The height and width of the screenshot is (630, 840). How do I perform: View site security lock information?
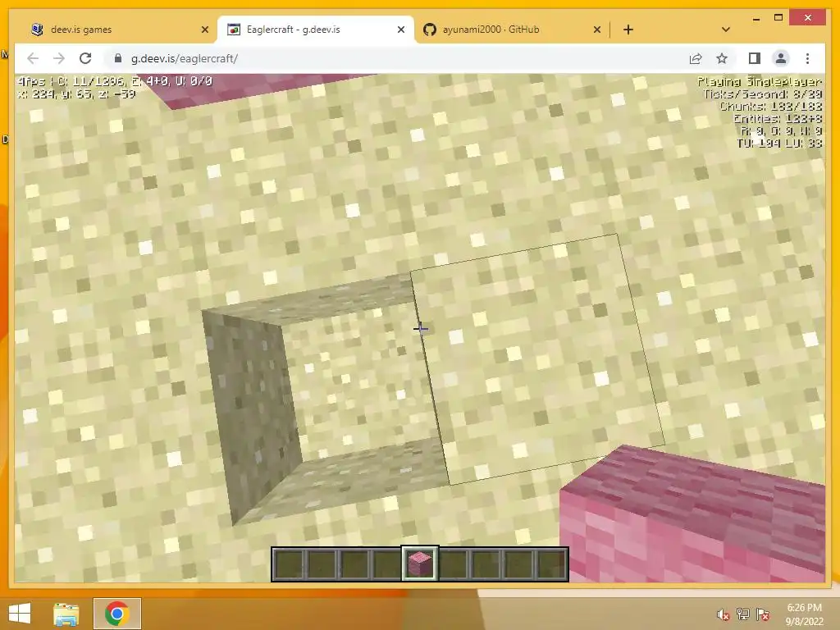click(x=118, y=58)
